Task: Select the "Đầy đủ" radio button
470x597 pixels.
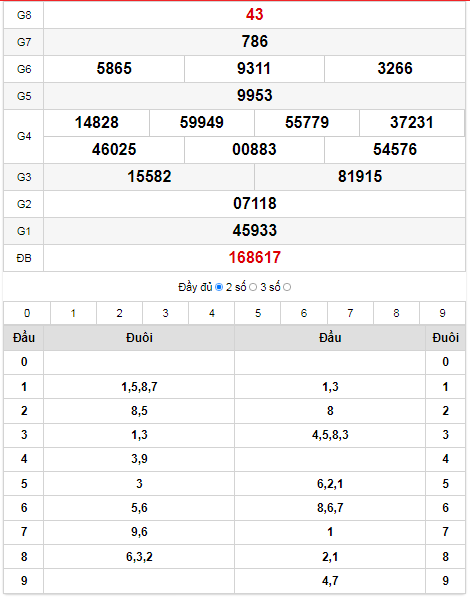Action: 219,287
